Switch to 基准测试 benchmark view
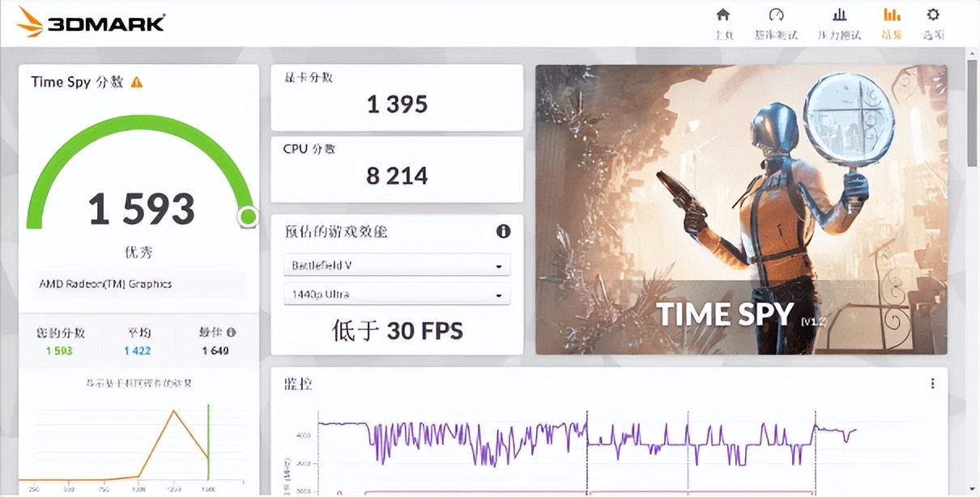Screen dimensions: 980x497 coord(776,23)
